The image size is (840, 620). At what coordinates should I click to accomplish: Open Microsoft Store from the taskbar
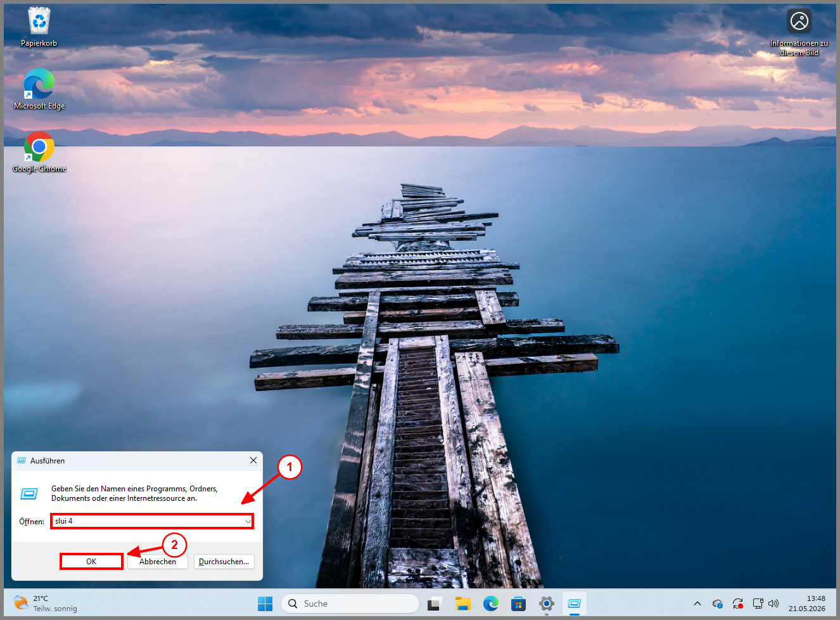[x=519, y=604]
